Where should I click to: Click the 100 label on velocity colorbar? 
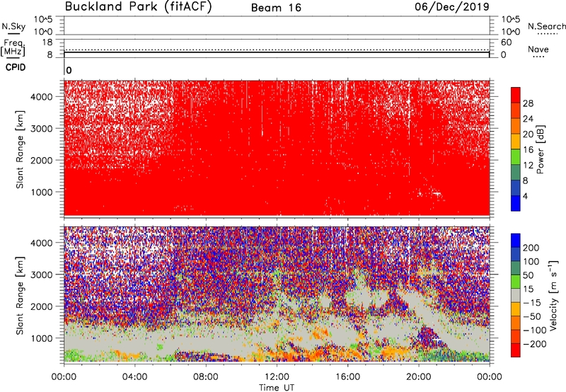pyautogui.click(x=531, y=262)
